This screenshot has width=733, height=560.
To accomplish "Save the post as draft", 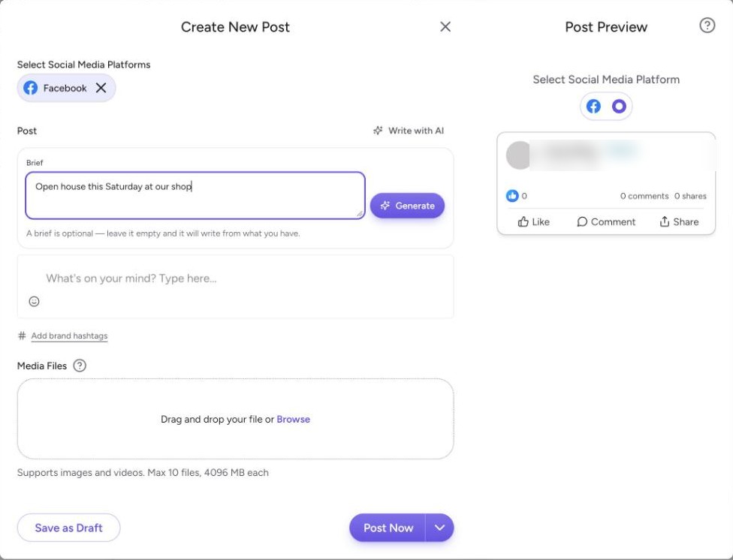I will (69, 528).
